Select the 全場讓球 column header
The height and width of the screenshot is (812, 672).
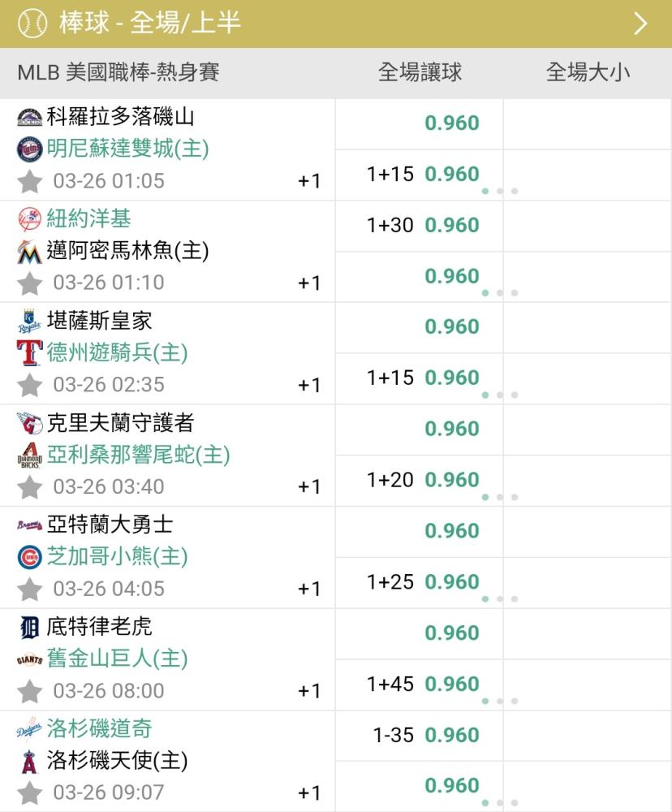click(x=420, y=72)
